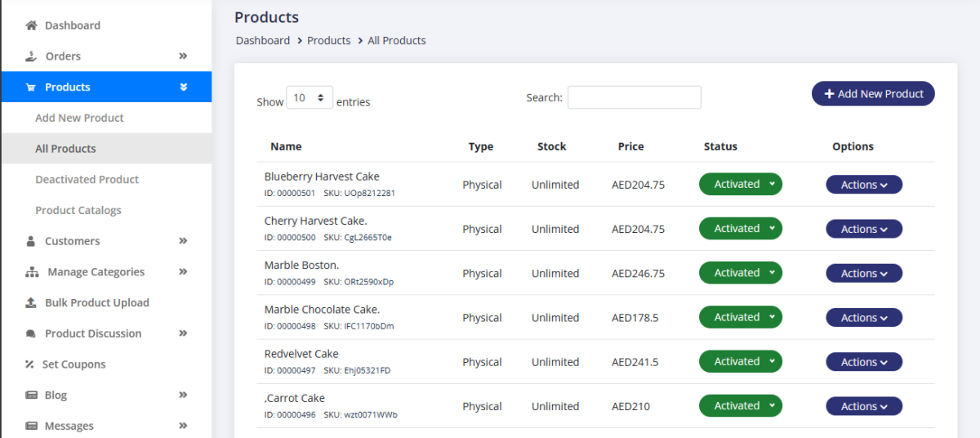Click the Add New Product button
This screenshot has width=980, height=438.
tap(873, 94)
